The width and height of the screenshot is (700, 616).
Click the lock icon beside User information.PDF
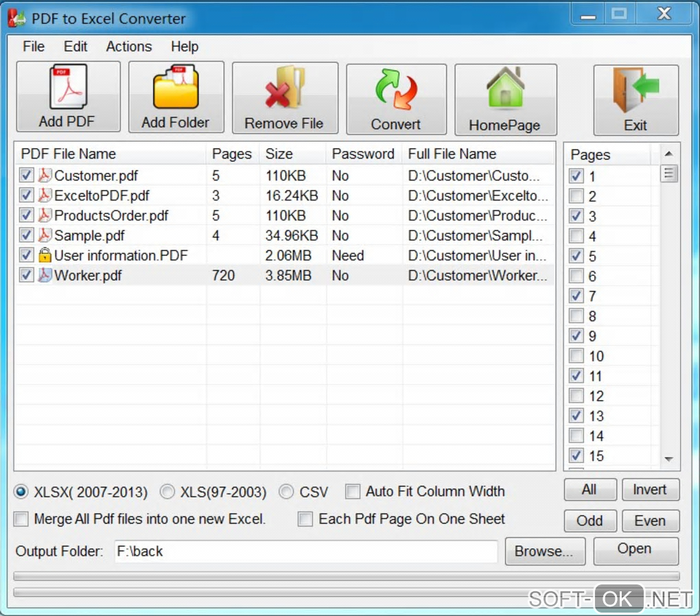click(44, 255)
